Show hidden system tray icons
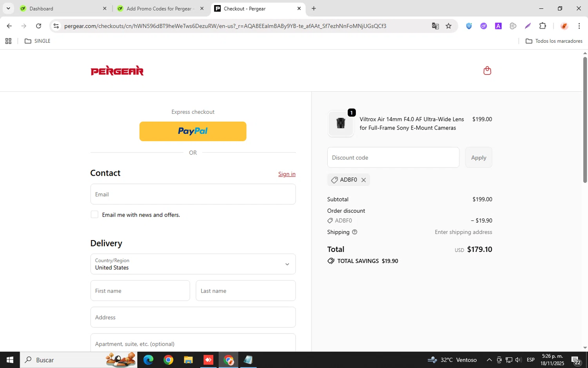 pos(489,360)
